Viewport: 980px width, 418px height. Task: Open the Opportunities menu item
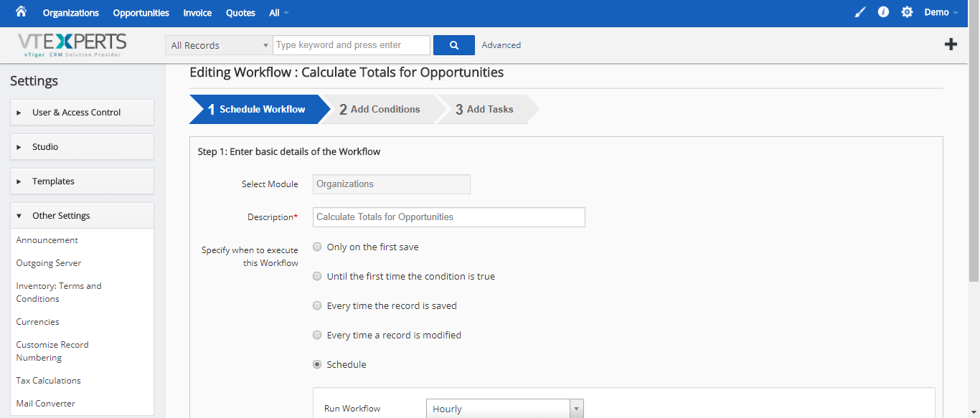(x=141, y=13)
